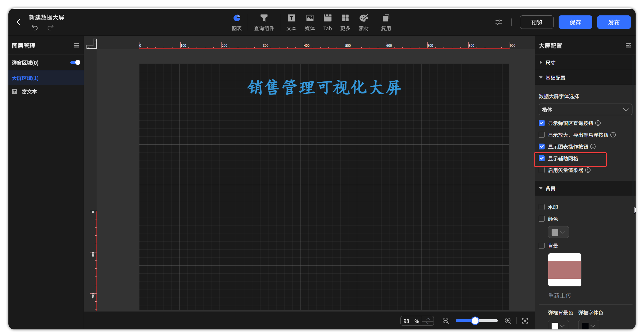Fit canvas to screen icon
Image resolution: width=644 pixels, height=335 pixels.
[x=525, y=321]
